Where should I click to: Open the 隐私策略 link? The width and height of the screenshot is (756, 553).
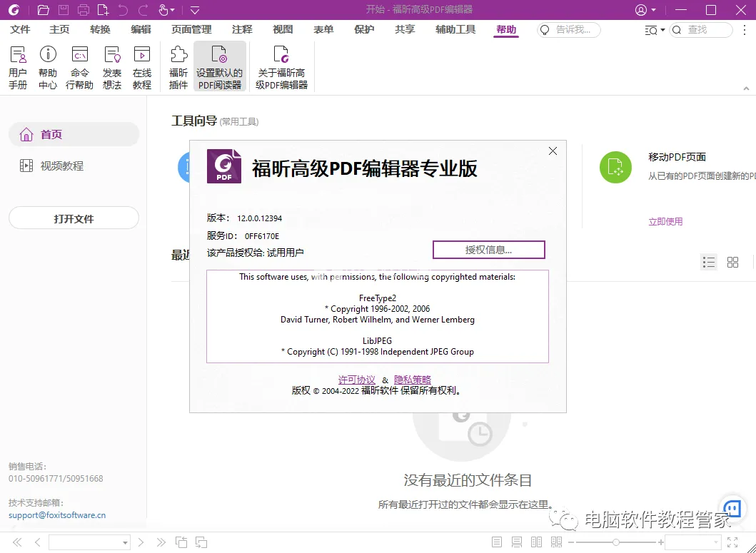[x=412, y=380]
